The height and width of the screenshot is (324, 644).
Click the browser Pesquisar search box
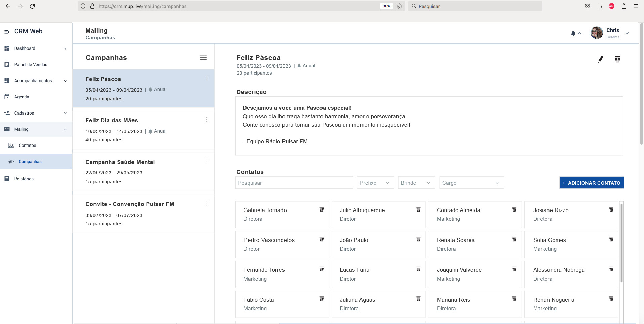(475, 6)
